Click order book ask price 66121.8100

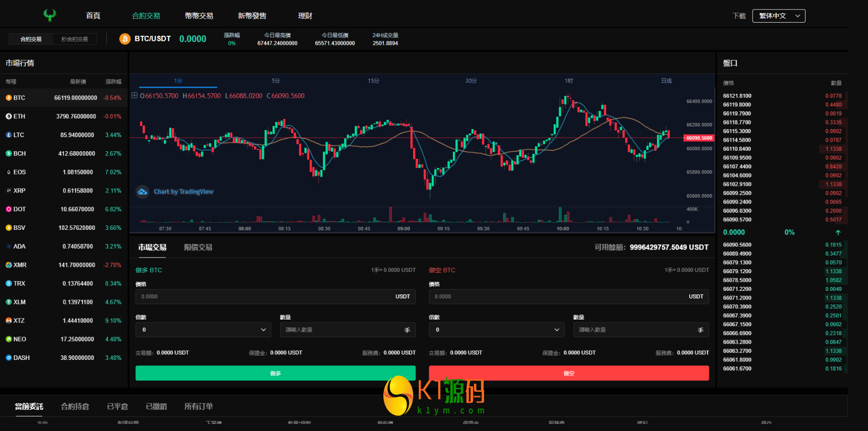[x=737, y=96]
